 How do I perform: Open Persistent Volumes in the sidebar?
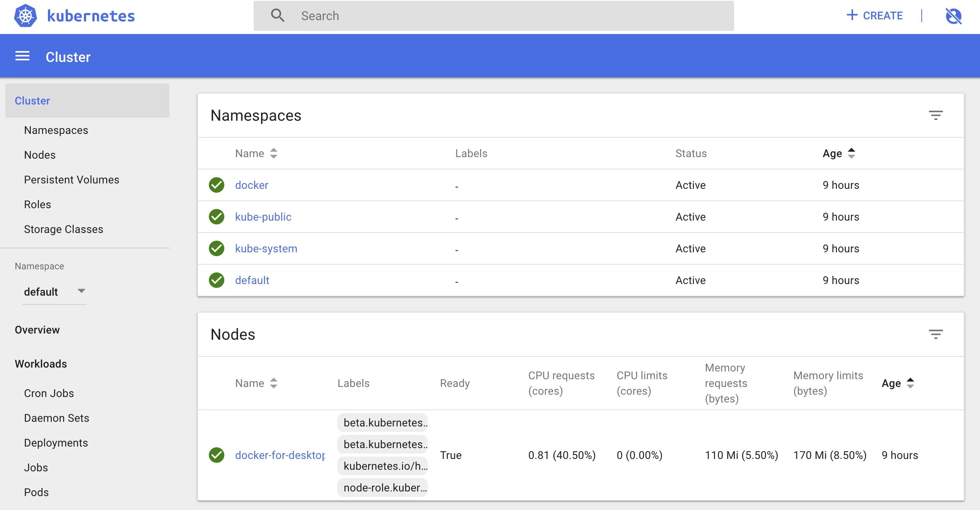tap(72, 180)
